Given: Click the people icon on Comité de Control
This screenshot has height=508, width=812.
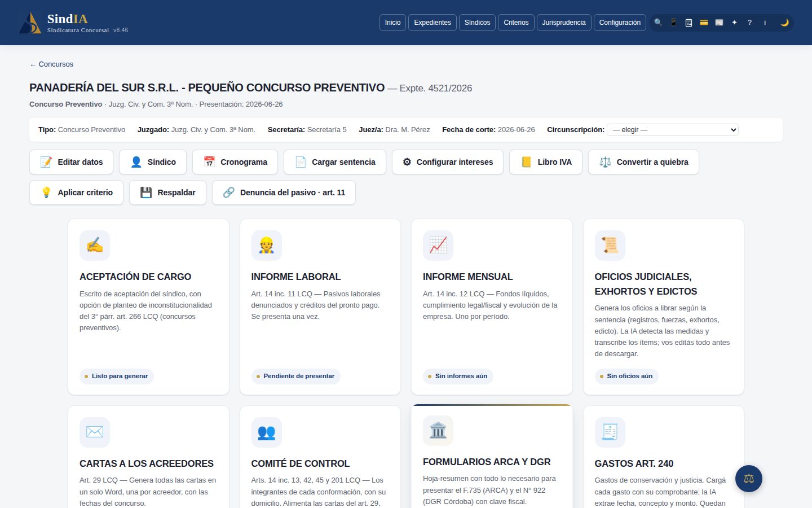Looking at the screenshot, I should (266, 432).
